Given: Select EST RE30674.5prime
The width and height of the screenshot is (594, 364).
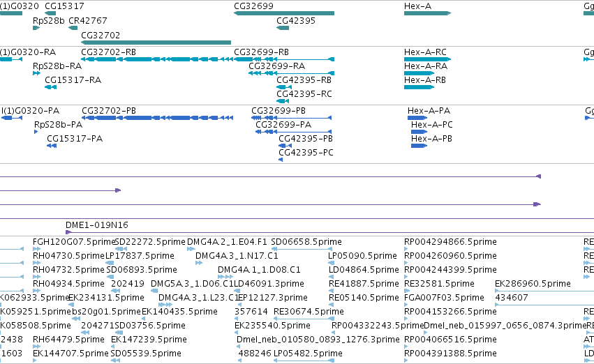Looking at the screenshot, I should [x=309, y=312].
